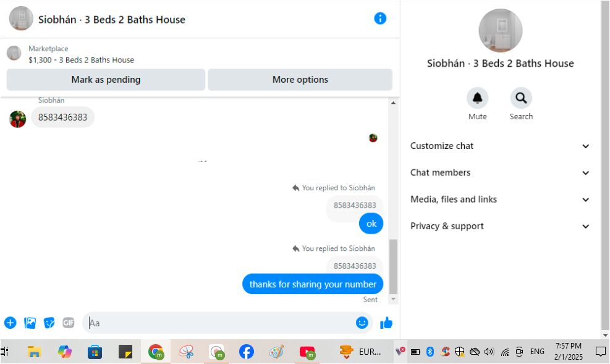Expand Chat members section

500,172
